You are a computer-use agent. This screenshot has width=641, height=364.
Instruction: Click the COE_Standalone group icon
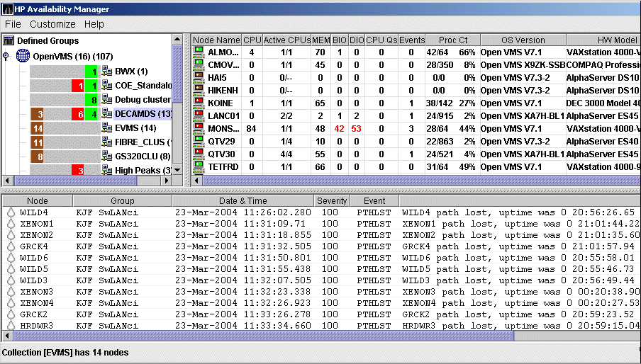(106, 85)
